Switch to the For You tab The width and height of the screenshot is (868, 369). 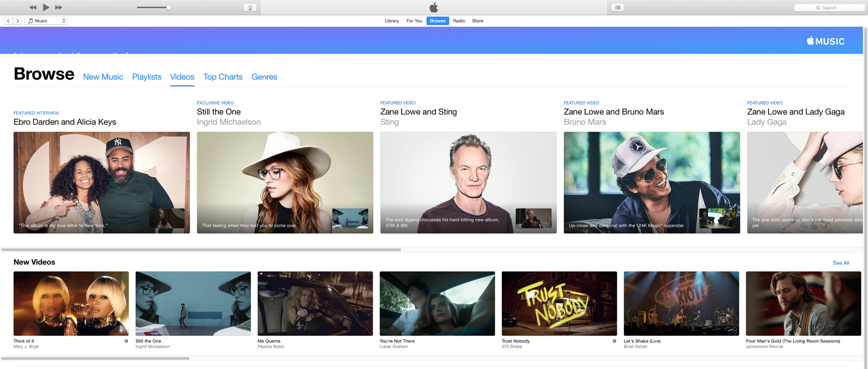[x=414, y=21]
